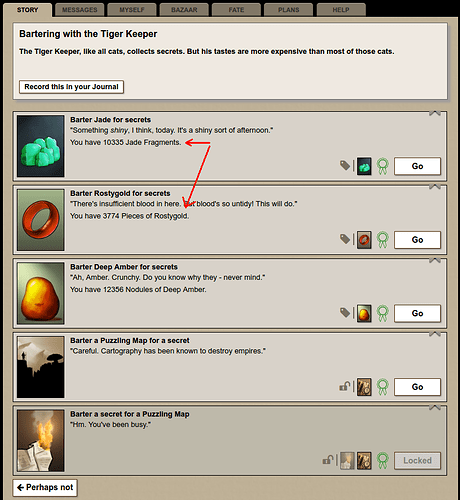Click the burning papers storylet image
The width and height of the screenshot is (460, 500).
[41, 441]
